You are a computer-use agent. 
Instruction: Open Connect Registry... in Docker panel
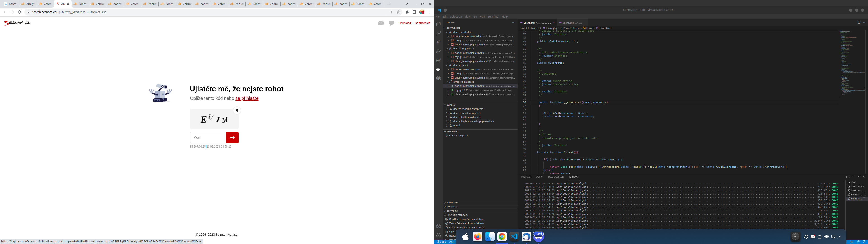click(459, 136)
